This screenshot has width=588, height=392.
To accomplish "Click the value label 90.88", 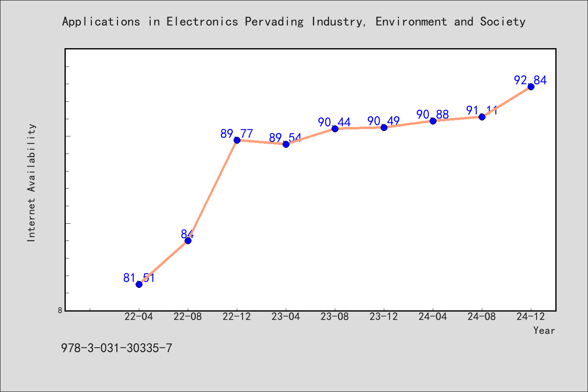I will point(433,114).
